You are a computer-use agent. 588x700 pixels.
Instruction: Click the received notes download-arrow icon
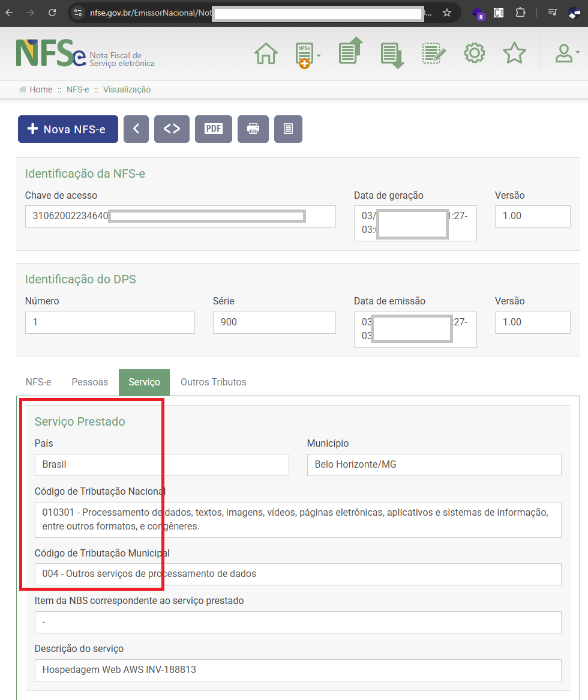(x=392, y=55)
